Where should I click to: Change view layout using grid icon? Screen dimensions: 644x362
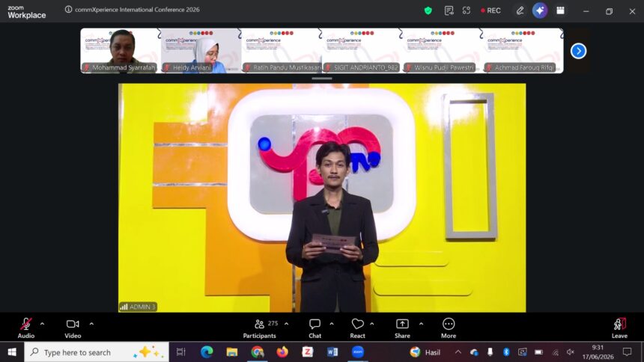[x=560, y=10]
